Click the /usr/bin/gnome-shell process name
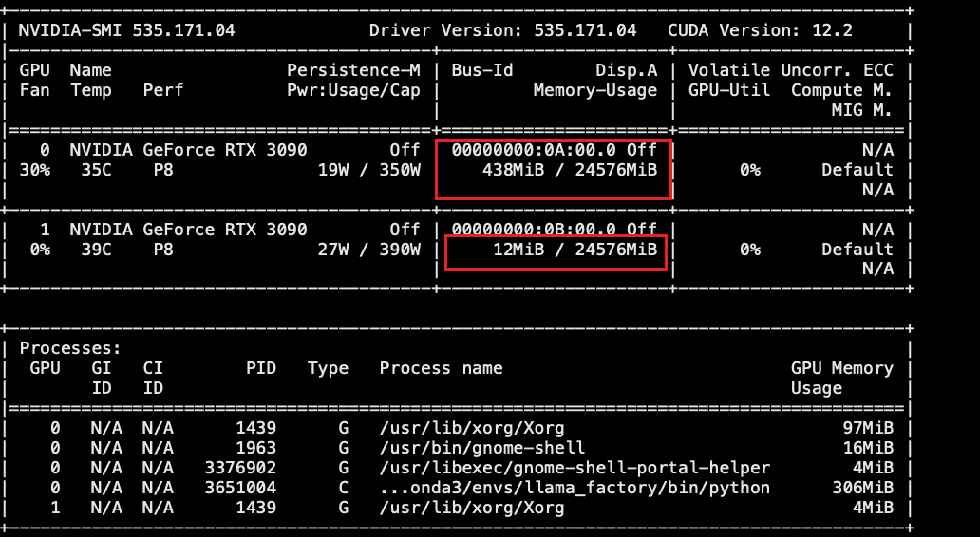This screenshot has width=980, height=537. coord(481,448)
